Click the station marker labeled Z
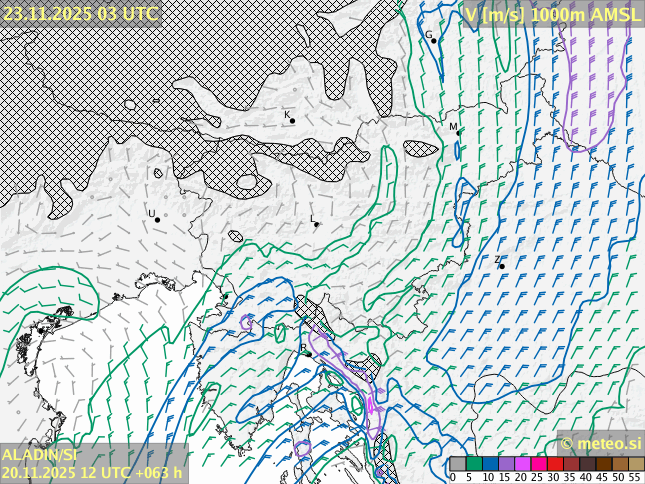 point(502,266)
